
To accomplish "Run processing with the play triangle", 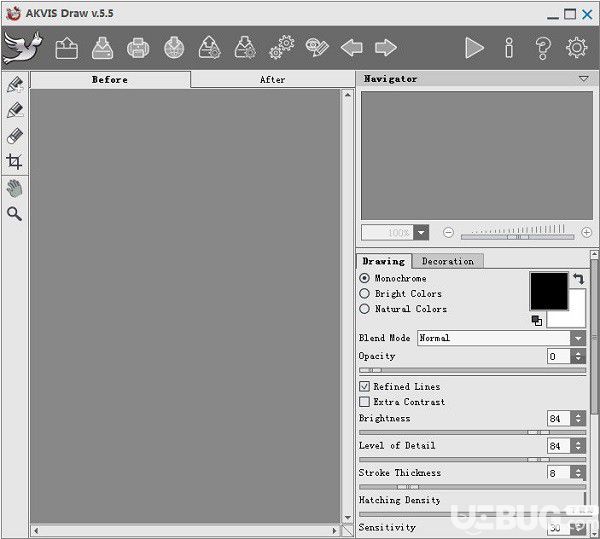I will tap(474, 48).
